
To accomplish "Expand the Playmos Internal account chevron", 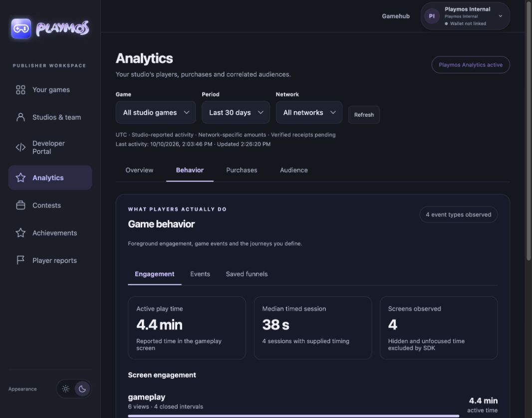I will click(501, 16).
